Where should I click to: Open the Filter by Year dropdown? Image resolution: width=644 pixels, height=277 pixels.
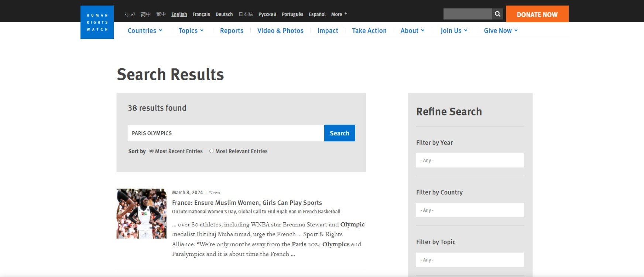click(470, 161)
